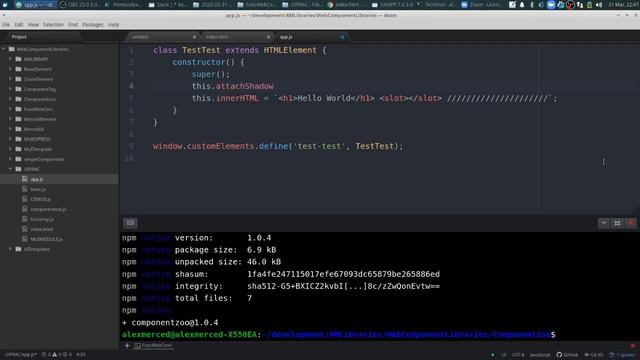Viewport: 640px width, 360px height.
Task: Expand the MUIEXPRESS folder
Action: (11, 139)
